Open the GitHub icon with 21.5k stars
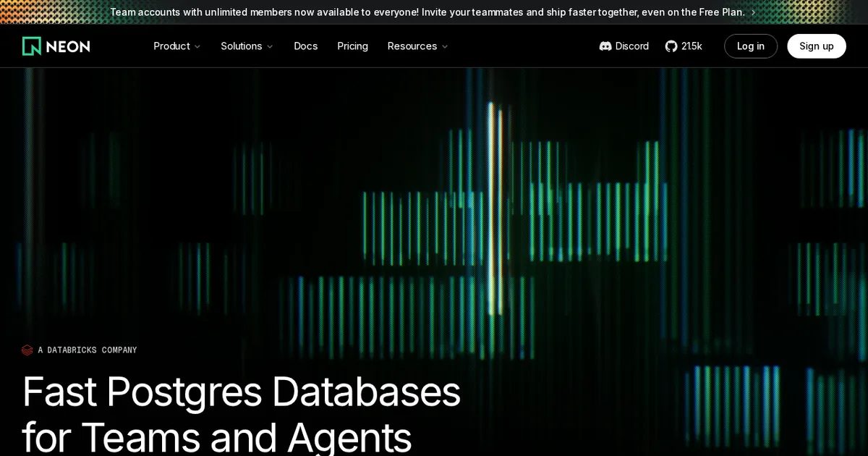Viewport: 868px width, 456px height. tap(671, 46)
